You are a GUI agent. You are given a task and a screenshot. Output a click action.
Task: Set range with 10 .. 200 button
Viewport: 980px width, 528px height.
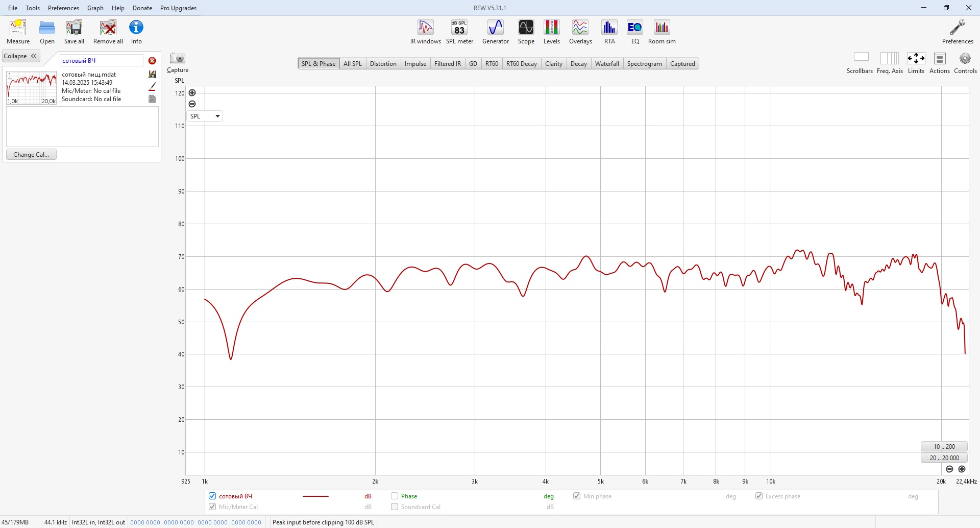944,447
